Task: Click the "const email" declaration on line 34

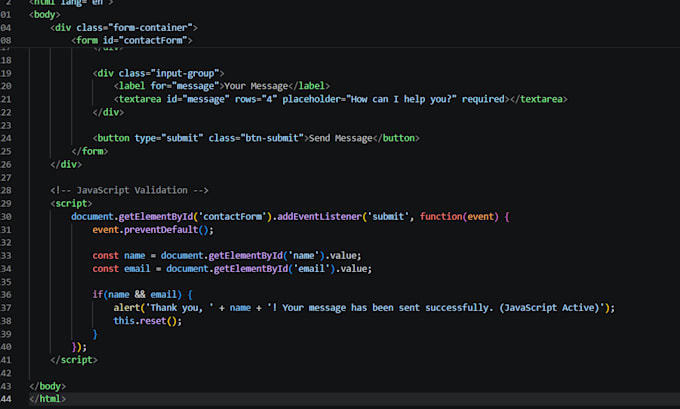Action: pyautogui.click(x=121, y=268)
